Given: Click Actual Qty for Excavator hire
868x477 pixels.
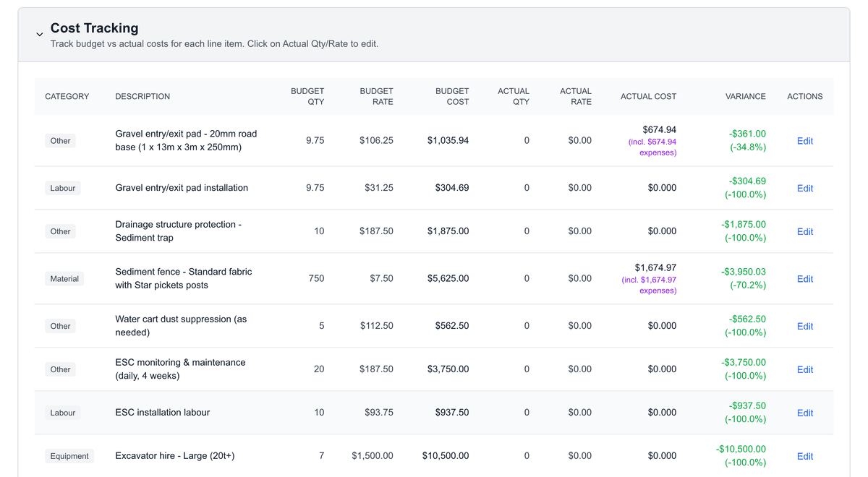Looking at the screenshot, I should [x=527, y=456].
